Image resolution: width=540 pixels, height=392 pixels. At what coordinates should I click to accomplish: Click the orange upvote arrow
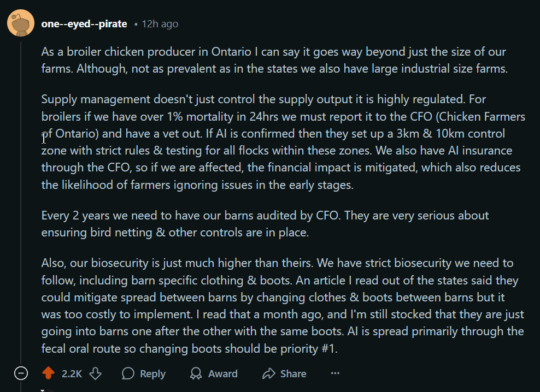(x=49, y=373)
